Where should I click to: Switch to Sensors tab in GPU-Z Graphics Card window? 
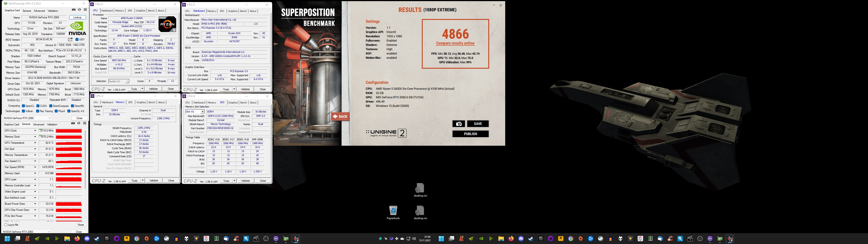click(x=27, y=11)
